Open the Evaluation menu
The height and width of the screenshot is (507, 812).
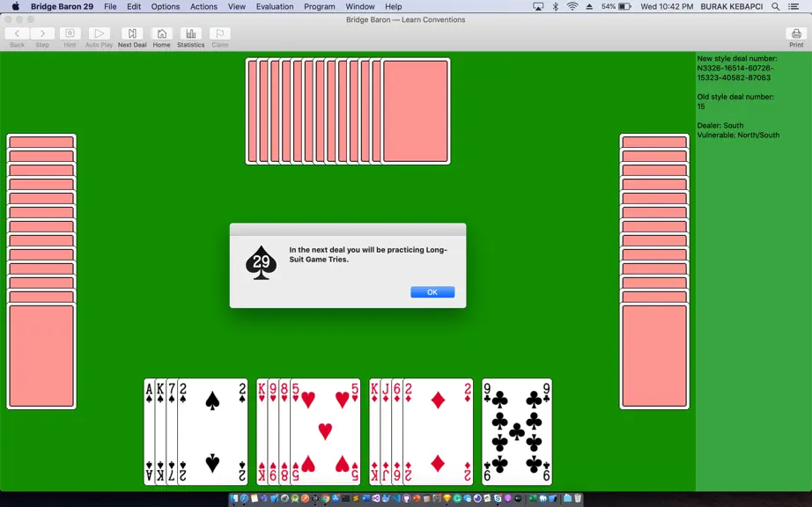pos(275,7)
